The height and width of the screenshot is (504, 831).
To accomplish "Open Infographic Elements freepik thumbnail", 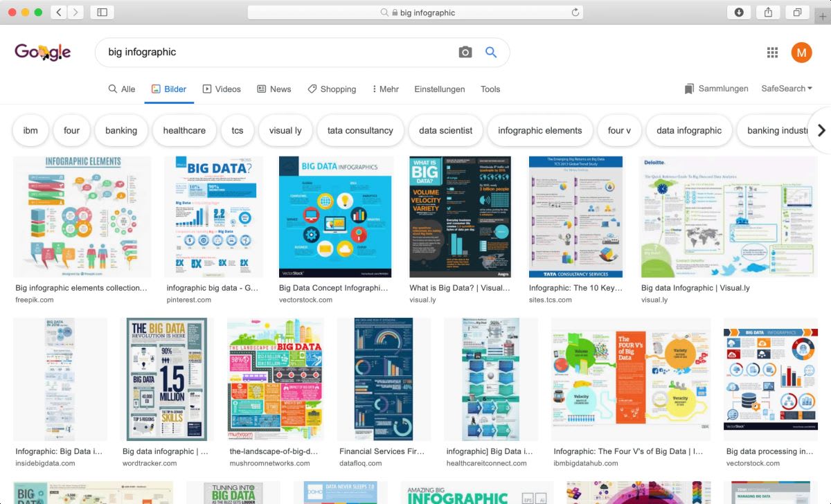I will 82,217.
